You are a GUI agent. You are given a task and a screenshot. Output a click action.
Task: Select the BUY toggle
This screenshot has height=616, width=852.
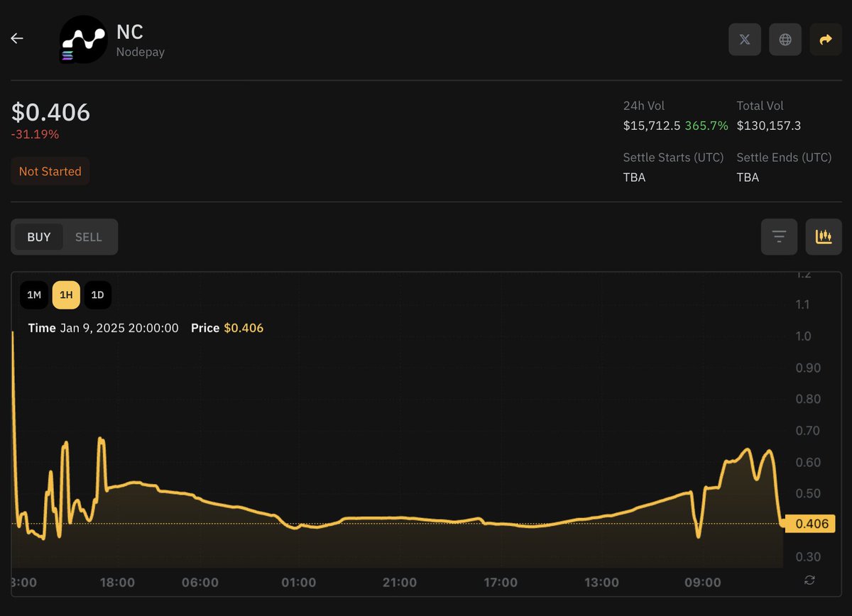[39, 237]
